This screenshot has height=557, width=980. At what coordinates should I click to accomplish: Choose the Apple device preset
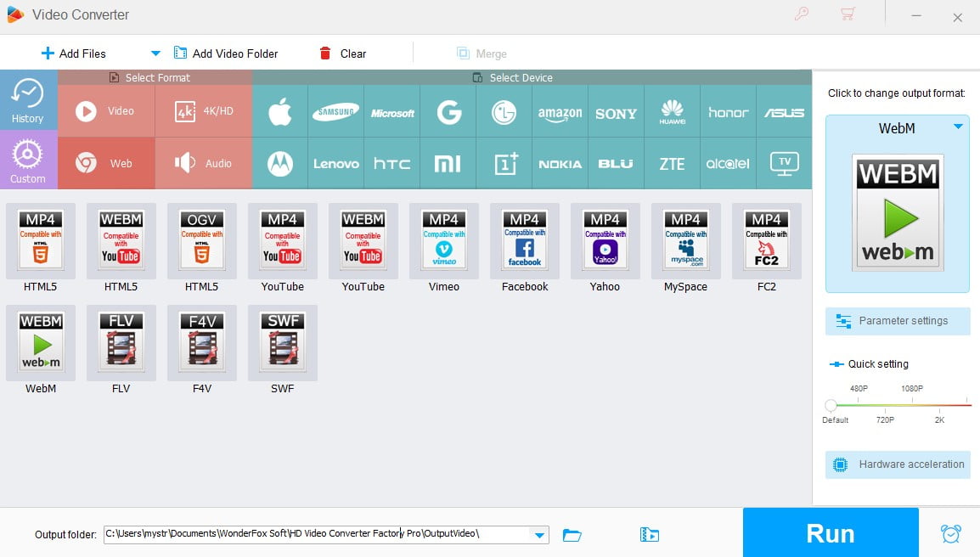pos(280,110)
